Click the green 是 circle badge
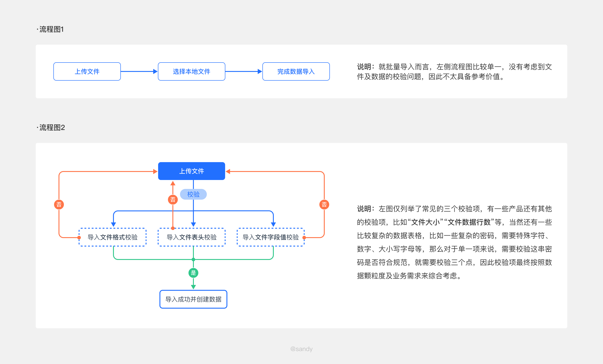 193,273
